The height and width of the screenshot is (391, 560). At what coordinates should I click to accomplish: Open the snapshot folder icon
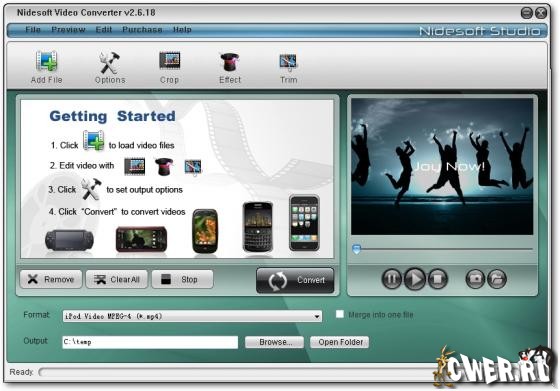(496, 279)
